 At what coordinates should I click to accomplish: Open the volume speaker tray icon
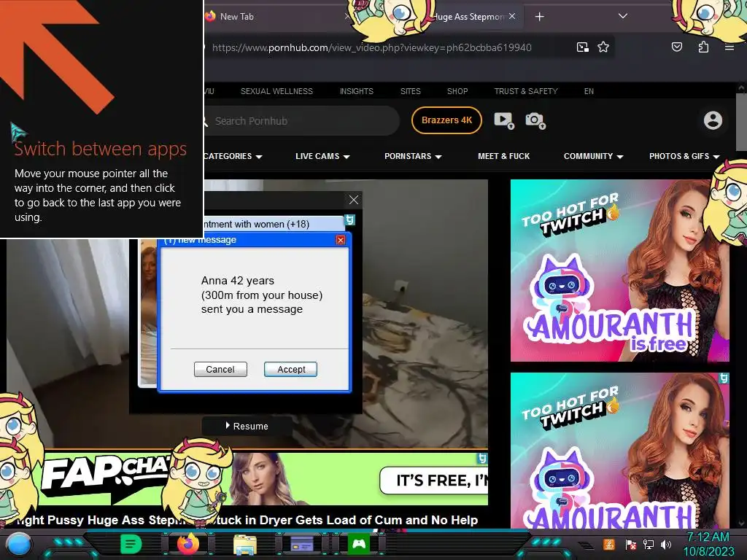click(666, 544)
